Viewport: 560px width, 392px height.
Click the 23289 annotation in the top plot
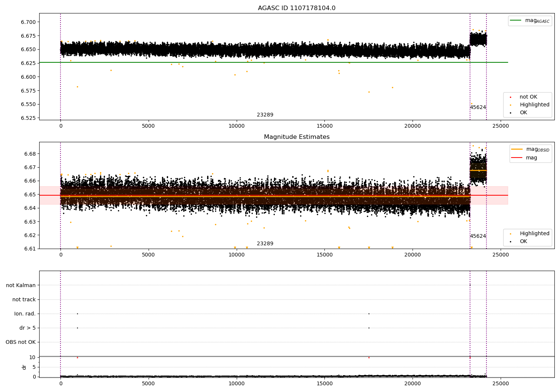tap(265, 115)
